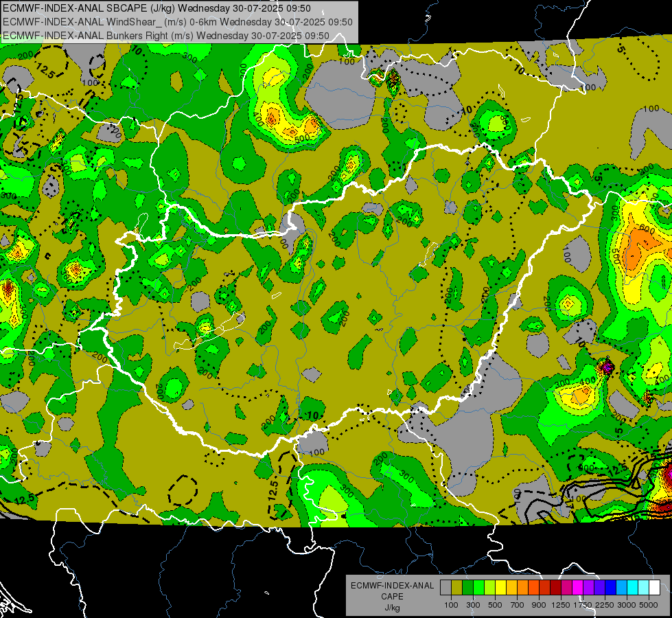Click the dark green legend swatch
672x618 pixels.
467,588
